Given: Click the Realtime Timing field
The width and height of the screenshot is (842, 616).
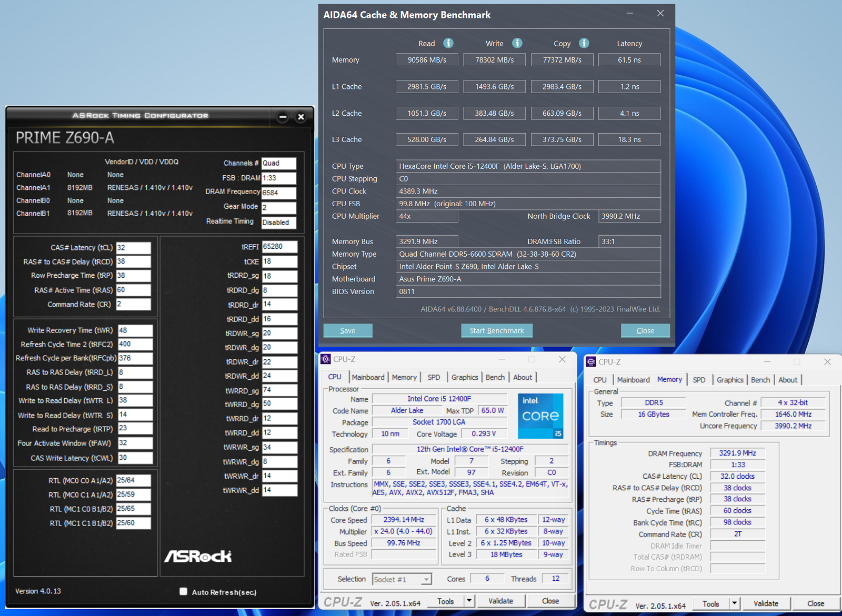Looking at the screenshot, I should (x=279, y=222).
